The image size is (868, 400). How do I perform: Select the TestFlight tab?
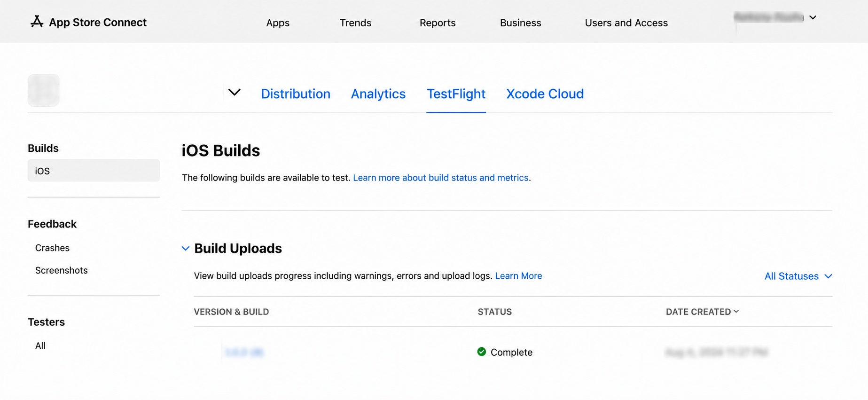456,94
